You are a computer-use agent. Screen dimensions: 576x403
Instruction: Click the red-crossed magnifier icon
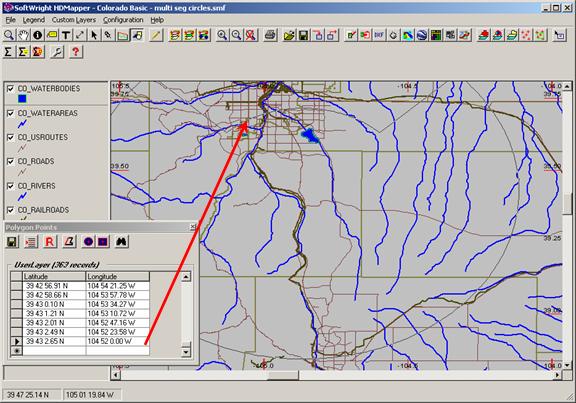[x=251, y=35]
